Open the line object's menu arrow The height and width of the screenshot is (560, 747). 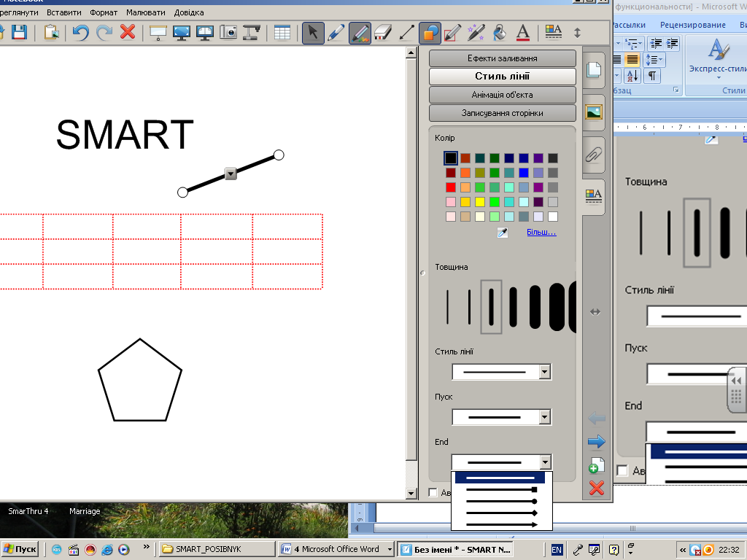(231, 174)
